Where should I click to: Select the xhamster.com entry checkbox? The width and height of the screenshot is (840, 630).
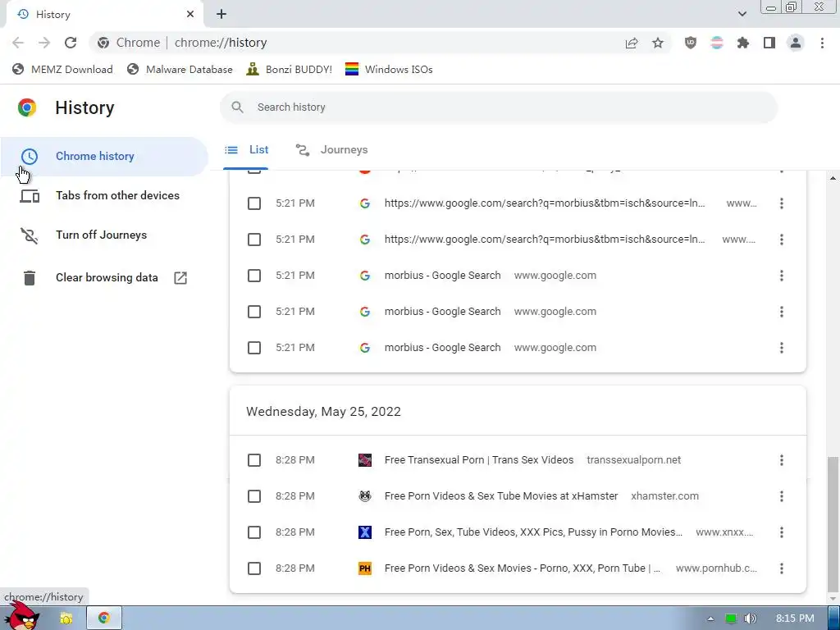click(254, 496)
